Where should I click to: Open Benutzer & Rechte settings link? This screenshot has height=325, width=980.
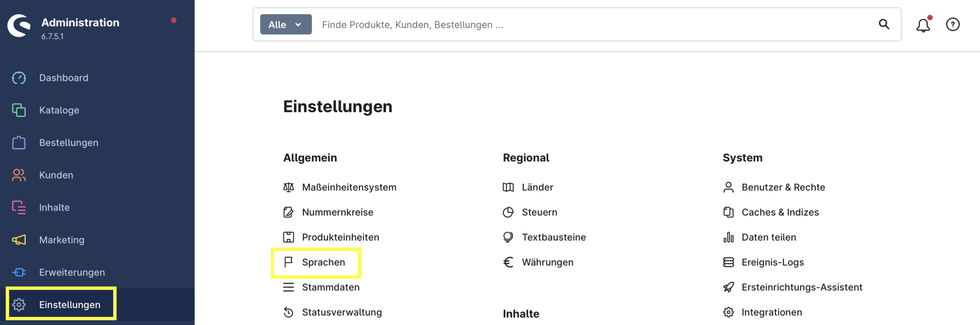point(783,187)
